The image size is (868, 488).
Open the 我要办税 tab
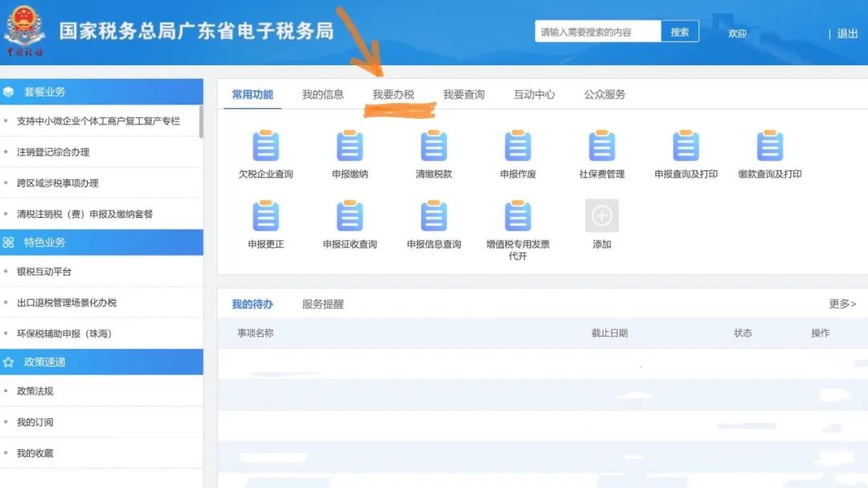click(394, 95)
